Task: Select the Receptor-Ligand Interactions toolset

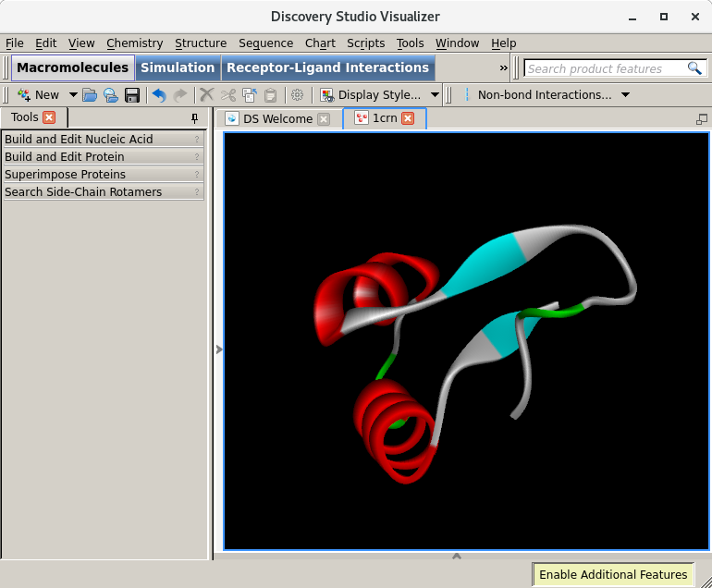Action: click(x=327, y=67)
